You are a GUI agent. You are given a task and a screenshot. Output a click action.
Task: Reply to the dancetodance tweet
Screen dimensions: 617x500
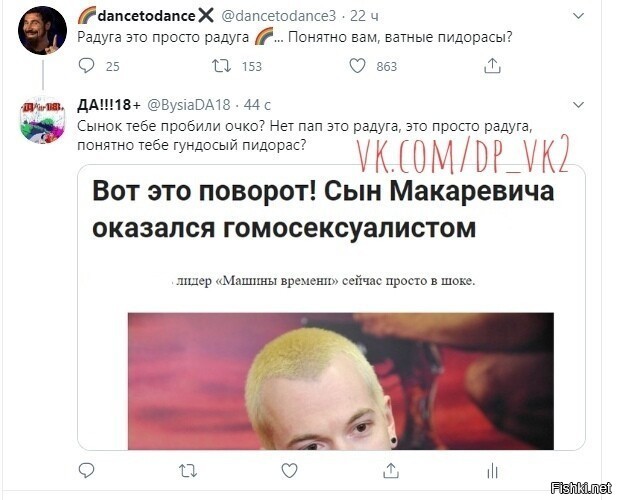[87, 66]
